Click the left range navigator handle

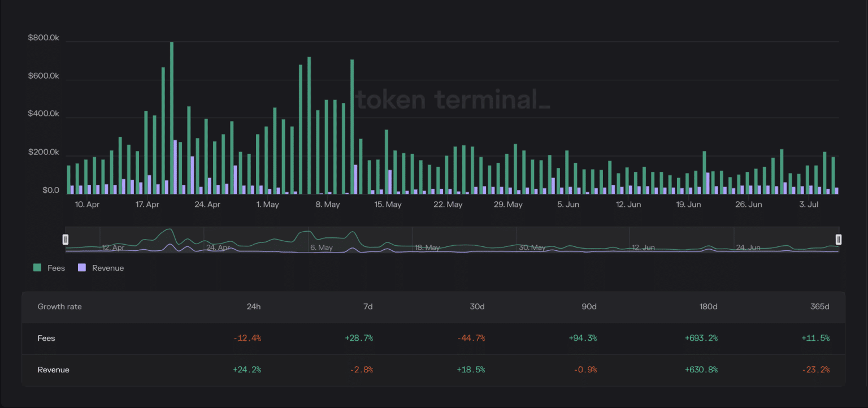(66, 240)
